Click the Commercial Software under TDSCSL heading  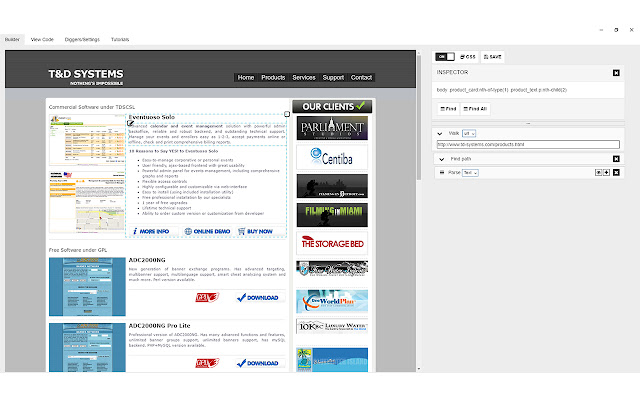[91, 107]
